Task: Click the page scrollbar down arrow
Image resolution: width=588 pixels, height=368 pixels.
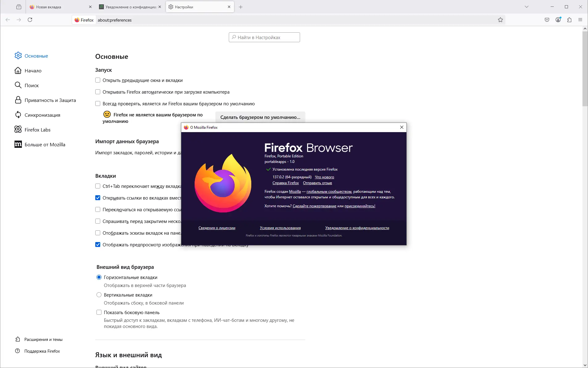Action: coord(585,365)
